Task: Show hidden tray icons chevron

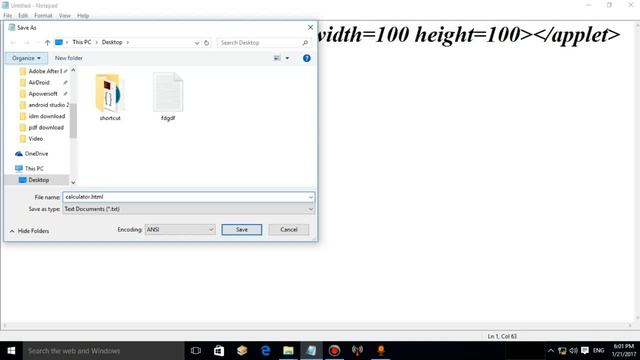Action: (x=551, y=351)
